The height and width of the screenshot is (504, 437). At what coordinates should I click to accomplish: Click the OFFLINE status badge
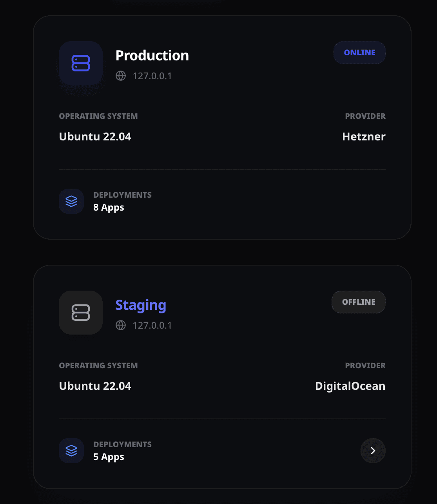pyautogui.click(x=359, y=302)
